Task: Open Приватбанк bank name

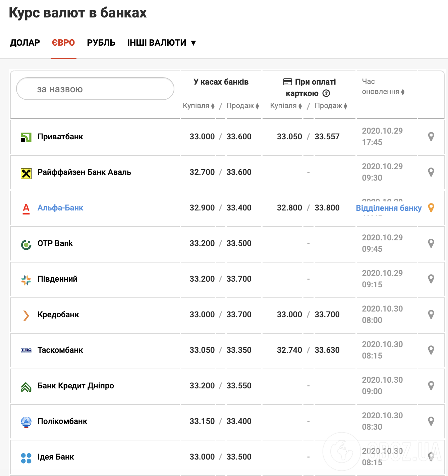Action: tap(60, 137)
